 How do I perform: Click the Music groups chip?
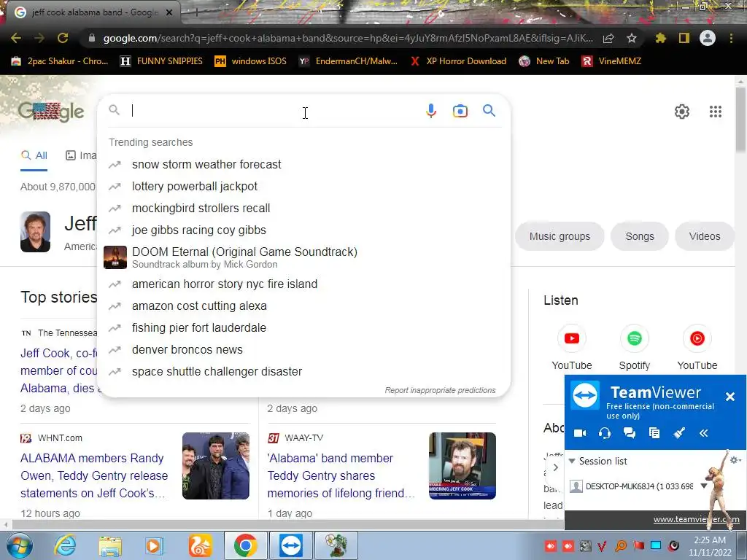coord(560,236)
